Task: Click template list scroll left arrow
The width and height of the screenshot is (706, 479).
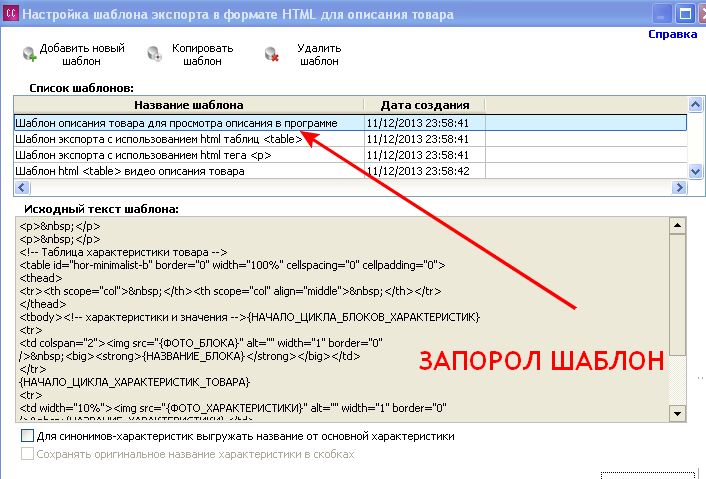Action: (x=22, y=187)
